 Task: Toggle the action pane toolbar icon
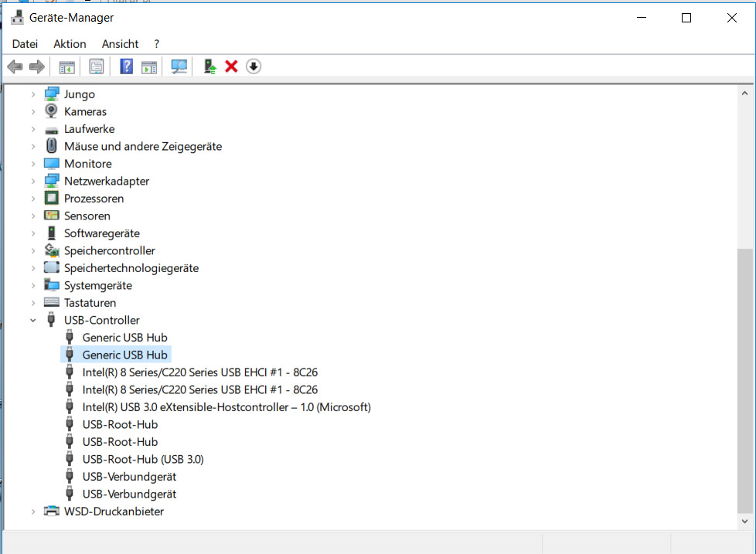(149, 66)
